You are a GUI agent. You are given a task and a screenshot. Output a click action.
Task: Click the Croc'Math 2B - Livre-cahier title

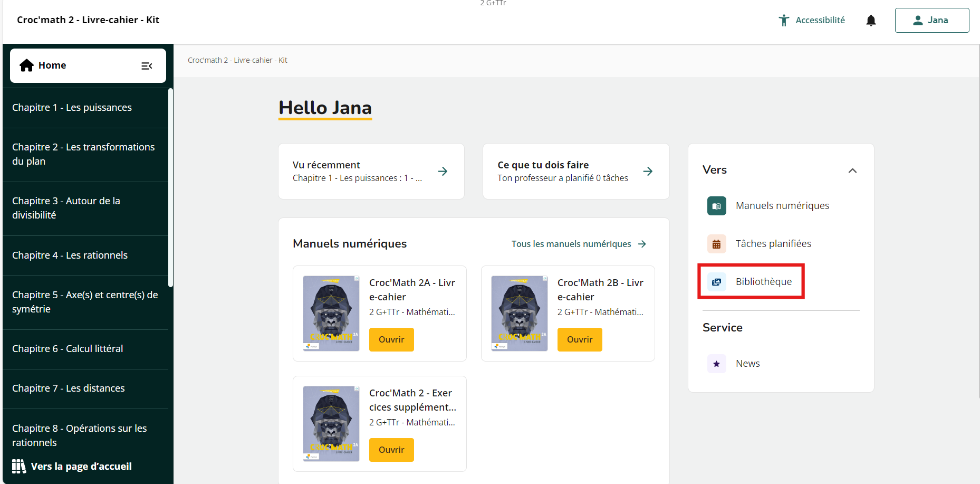tap(600, 290)
